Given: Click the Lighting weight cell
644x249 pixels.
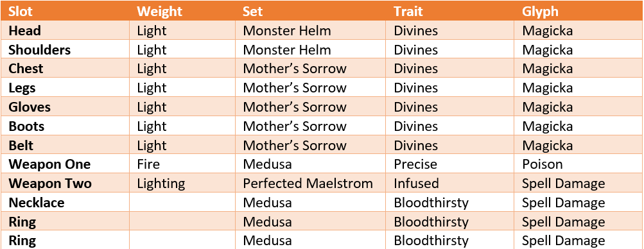Looking at the screenshot, I should (161, 184).
